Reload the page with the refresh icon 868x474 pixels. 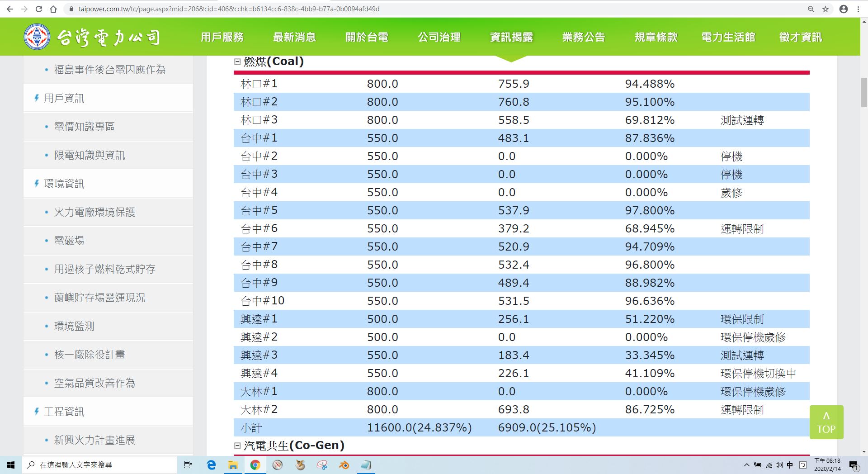tap(39, 9)
